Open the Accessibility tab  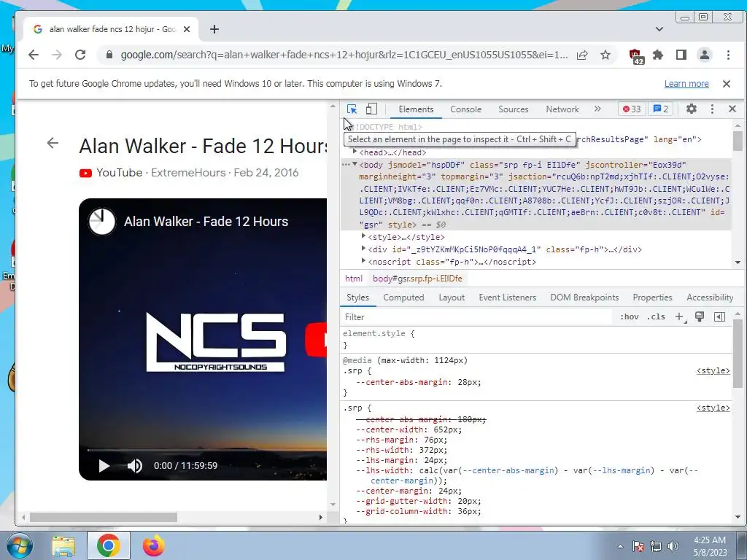(x=709, y=297)
